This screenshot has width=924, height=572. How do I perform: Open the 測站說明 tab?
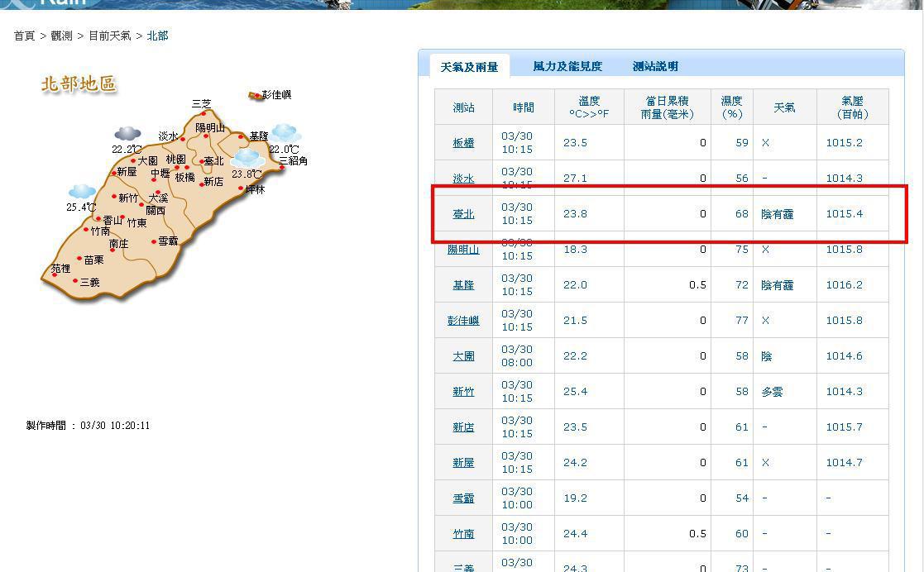pyautogui.click(x=655, y=66)
